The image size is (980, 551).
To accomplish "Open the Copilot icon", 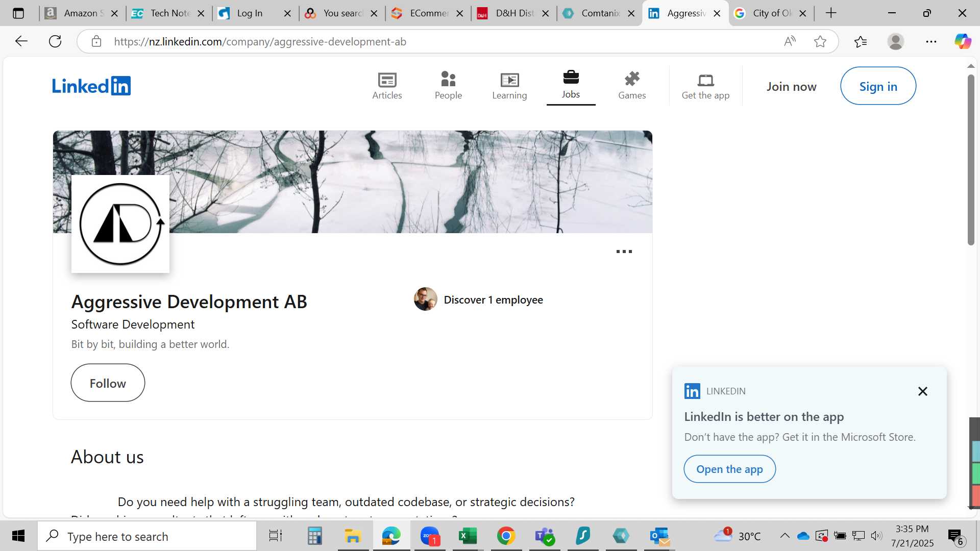I will [x=963, y=41].
